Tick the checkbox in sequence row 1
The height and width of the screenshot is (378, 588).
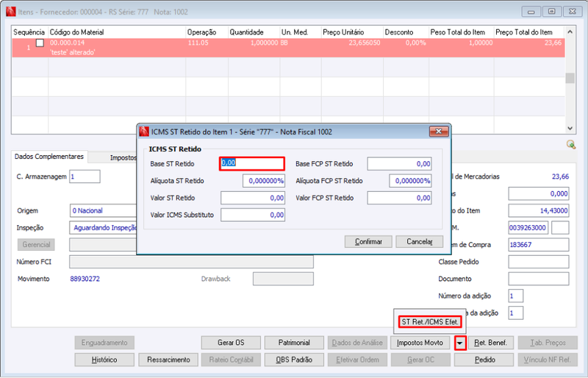click(x=40, y=43)
